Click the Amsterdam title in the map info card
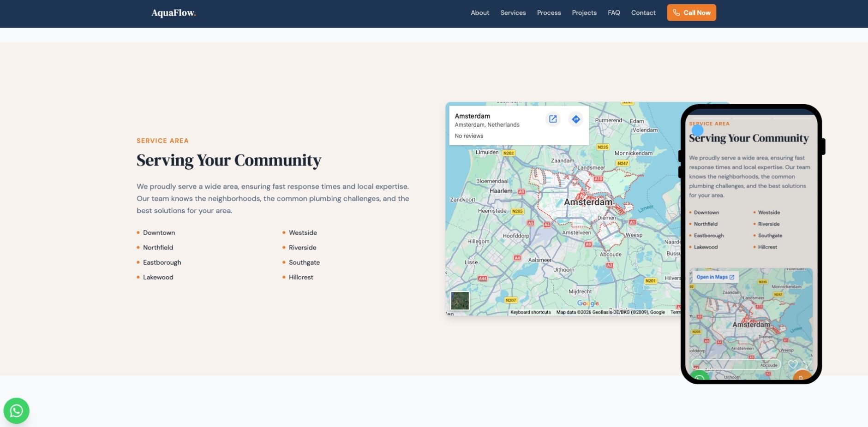 [473, 116]
